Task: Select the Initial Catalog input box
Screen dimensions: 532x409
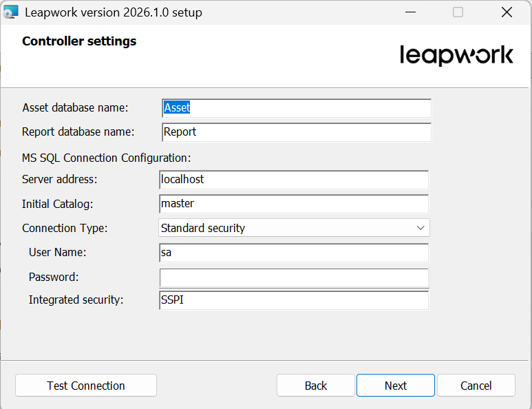Action: (294, 204)
